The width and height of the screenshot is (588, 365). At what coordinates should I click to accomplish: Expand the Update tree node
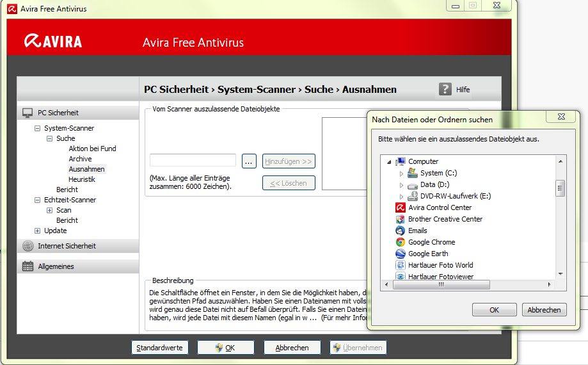pos(37,231)
